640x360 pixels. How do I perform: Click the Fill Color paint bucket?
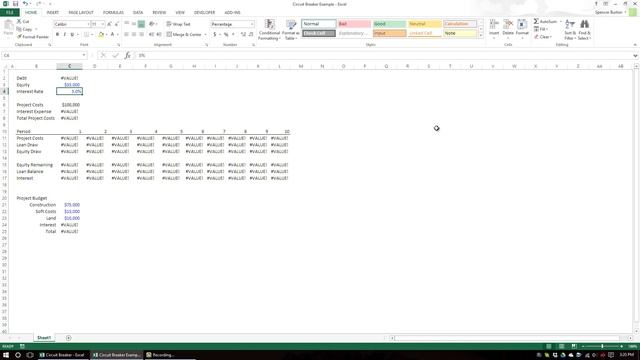pos(101,35)
